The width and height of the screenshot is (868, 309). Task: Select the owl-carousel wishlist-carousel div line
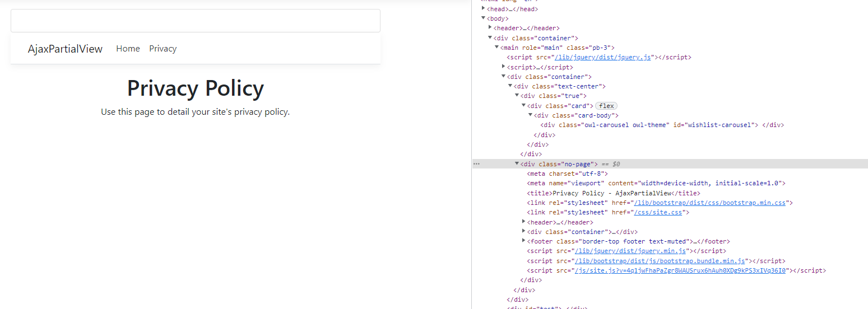[662, 125]
